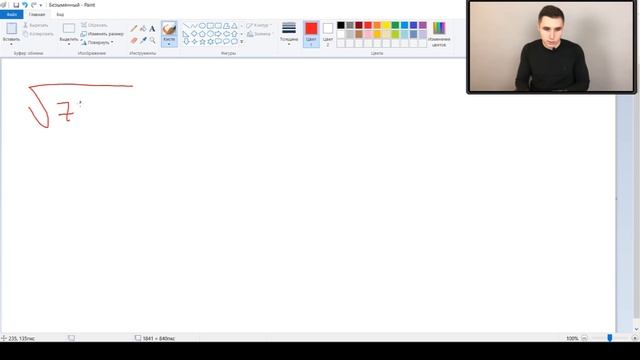The image size is (640, 360).
Task: Choose the Down arrow shape
Action: pyautogui.click(x=186, y=42)
